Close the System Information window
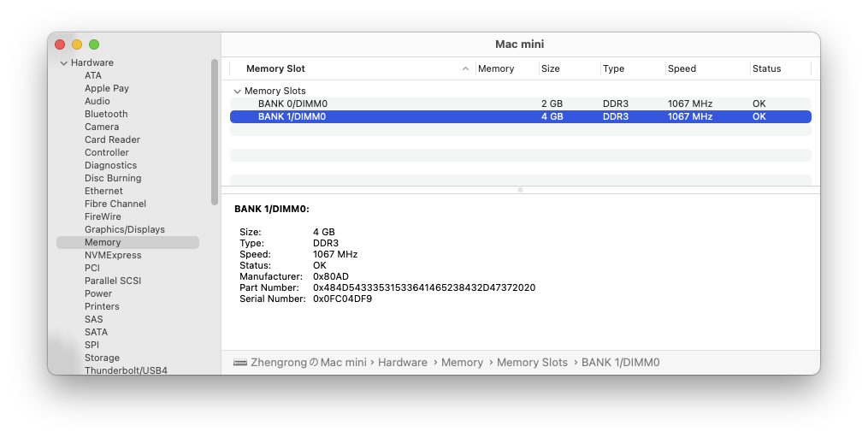Image resolution: width=868 pixels, height=438 pixels. tap(60, 44)
